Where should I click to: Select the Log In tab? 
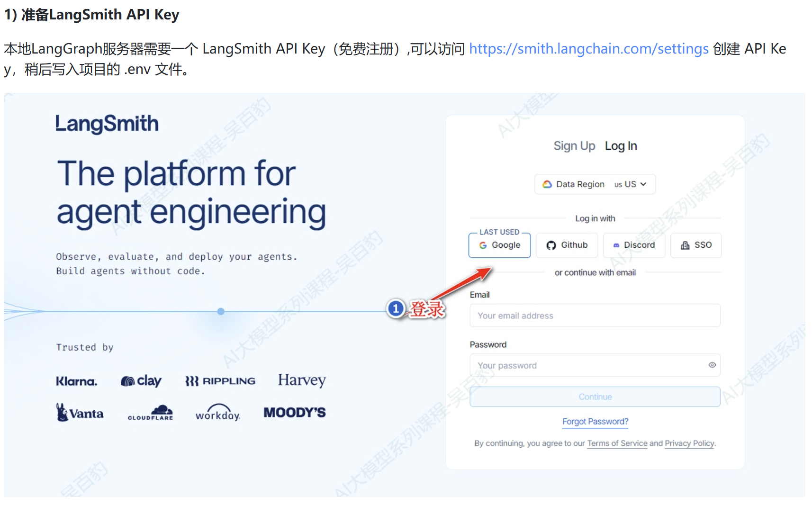pyautogui.click(x=621, y=146)
